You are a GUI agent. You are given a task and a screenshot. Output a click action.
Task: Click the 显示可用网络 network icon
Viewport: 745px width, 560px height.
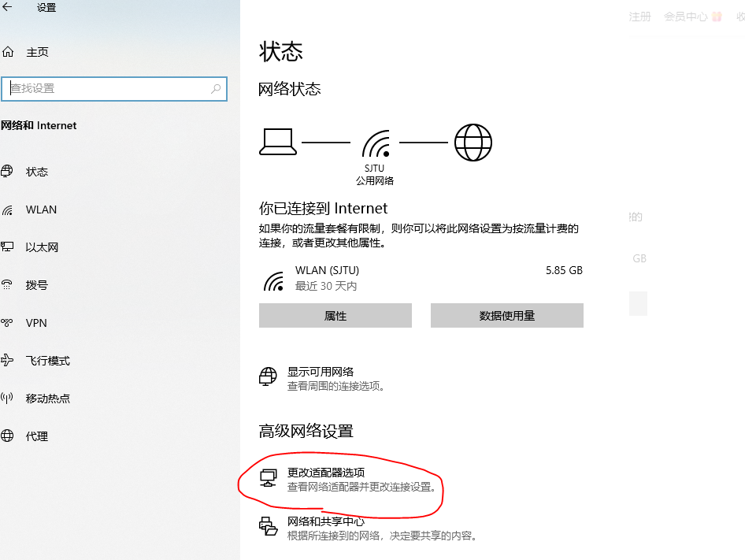tap(269, 376)
